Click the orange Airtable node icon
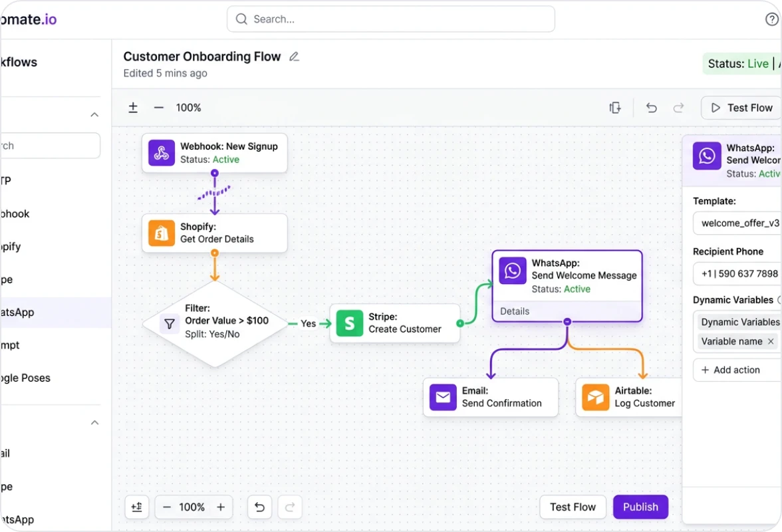 (596, 398)
